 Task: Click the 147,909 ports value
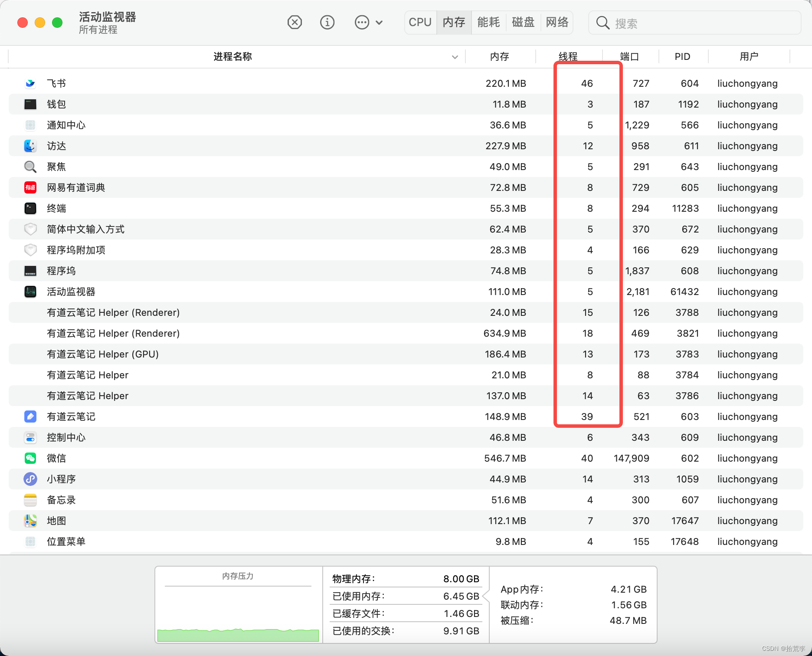tap(631, 458)
